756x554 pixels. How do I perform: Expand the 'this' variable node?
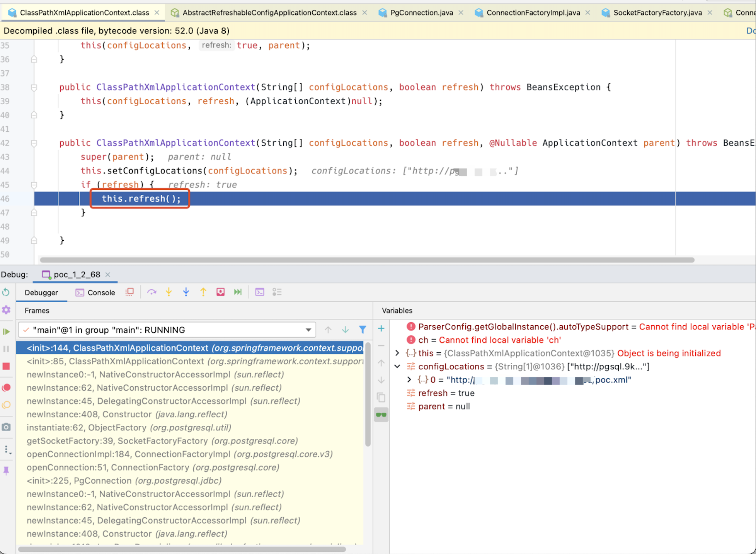(397, 353)
